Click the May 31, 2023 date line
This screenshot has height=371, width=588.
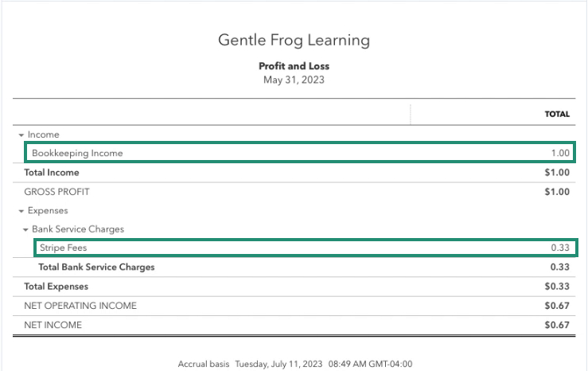point(294,80)
